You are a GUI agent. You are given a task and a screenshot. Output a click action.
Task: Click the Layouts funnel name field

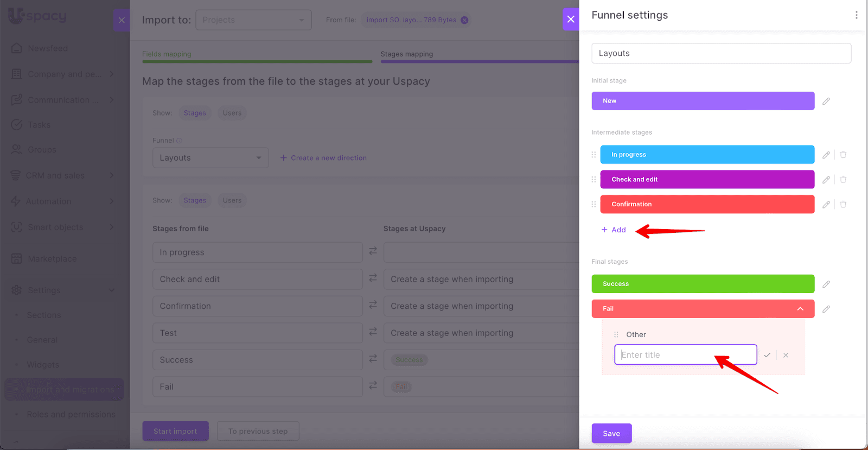[721, 53]
